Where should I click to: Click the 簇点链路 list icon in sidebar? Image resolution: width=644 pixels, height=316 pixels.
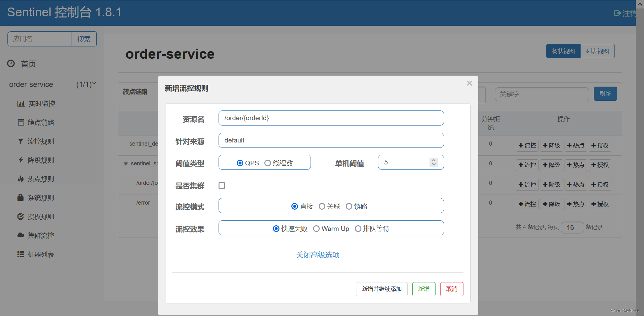tap(21, 122)
